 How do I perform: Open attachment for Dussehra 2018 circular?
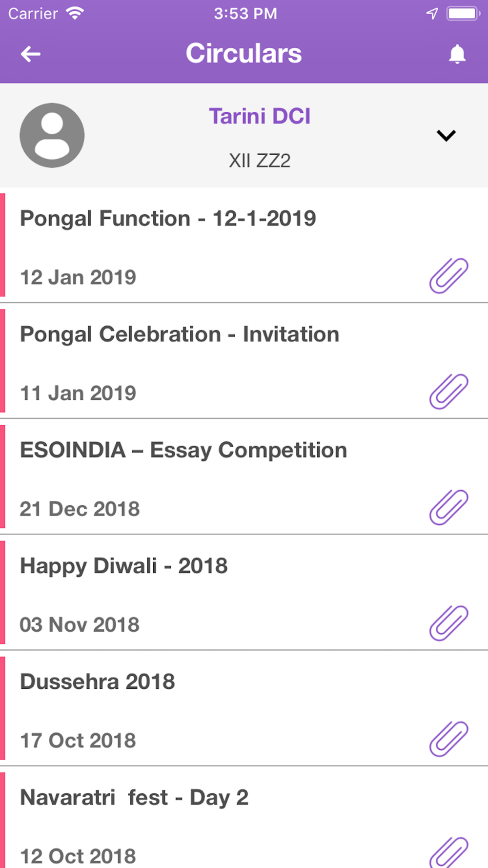(x=449, y=739)
